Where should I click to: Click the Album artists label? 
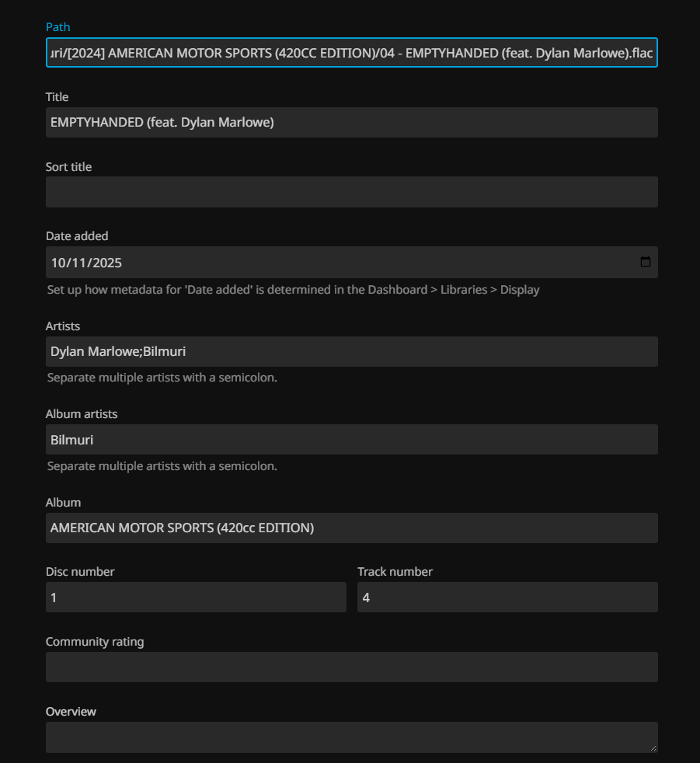click(x=82, y=414)
